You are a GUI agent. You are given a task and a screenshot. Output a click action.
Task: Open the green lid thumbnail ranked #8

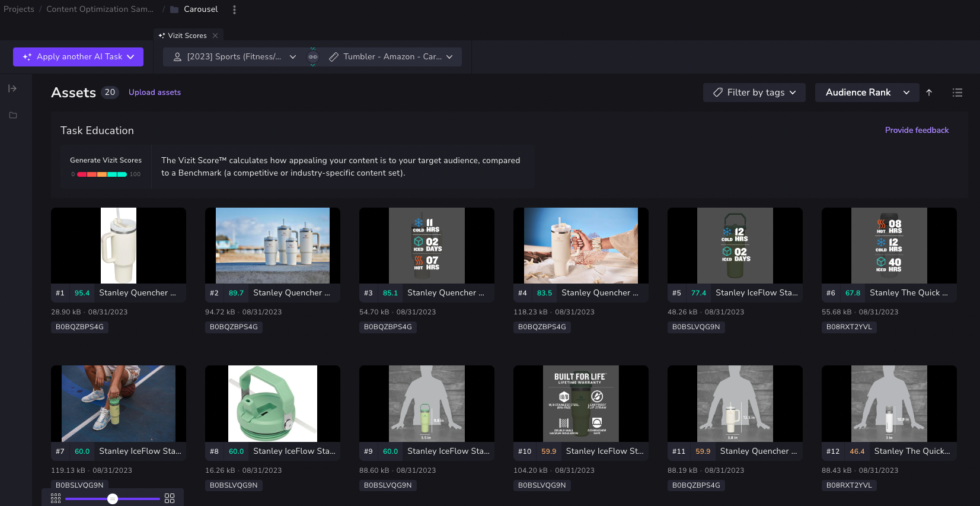coord(273,403)
